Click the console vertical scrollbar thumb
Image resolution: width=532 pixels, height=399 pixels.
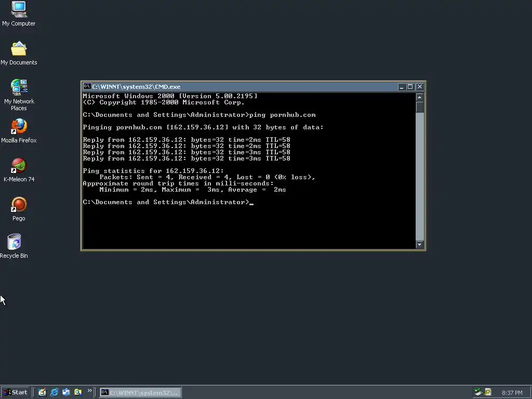[420, 107]
